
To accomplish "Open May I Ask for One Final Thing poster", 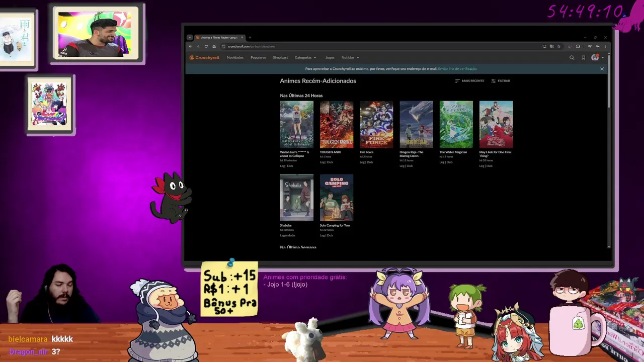I will [x=496, y=125].
